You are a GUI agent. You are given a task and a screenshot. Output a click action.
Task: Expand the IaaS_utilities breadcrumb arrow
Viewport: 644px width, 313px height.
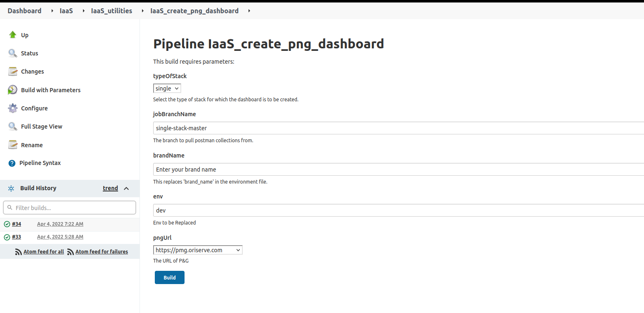[143, 11]
